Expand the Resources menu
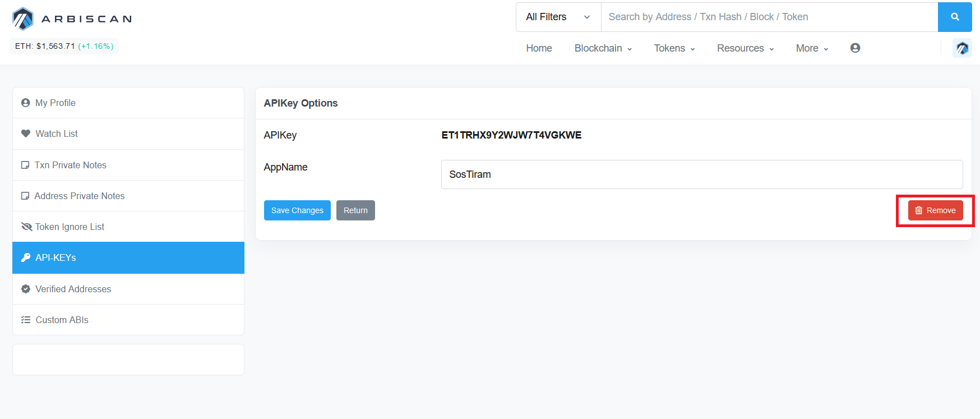The width and height of the screenshot is (980, 419). pos(745,48)
